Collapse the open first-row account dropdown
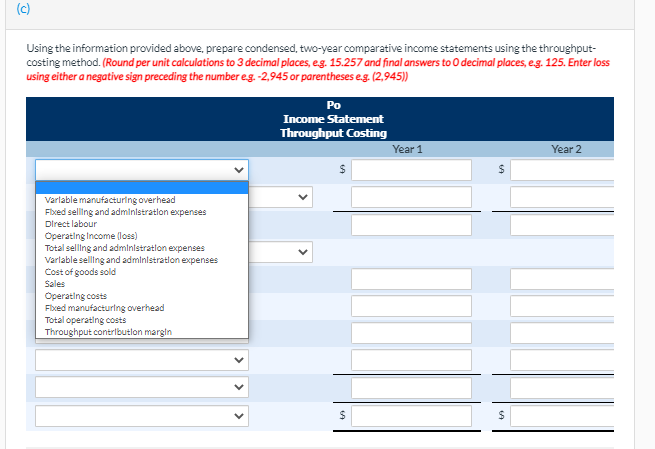 pos(142,170)
